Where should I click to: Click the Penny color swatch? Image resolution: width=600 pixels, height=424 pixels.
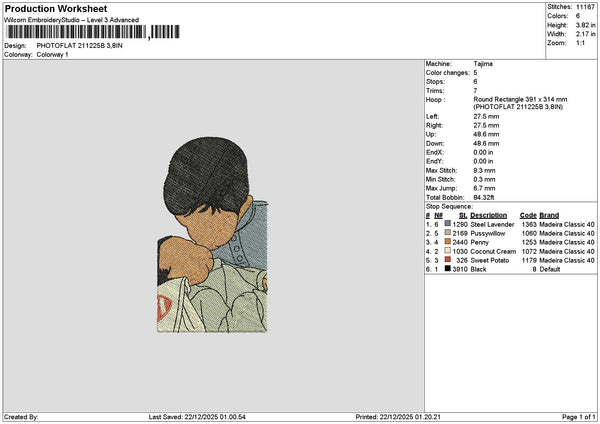coord(447,242)
